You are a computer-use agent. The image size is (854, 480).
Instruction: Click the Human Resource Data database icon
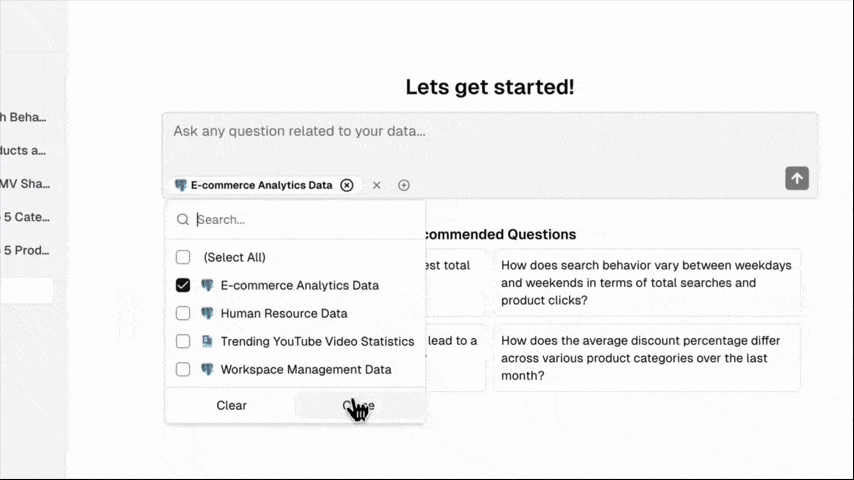pos(207,313)
